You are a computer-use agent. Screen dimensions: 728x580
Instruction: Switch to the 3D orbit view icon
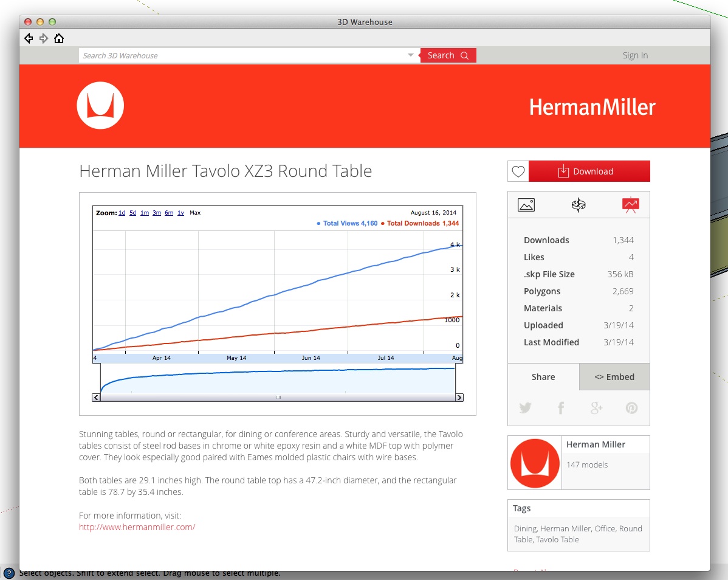[579, 205]
